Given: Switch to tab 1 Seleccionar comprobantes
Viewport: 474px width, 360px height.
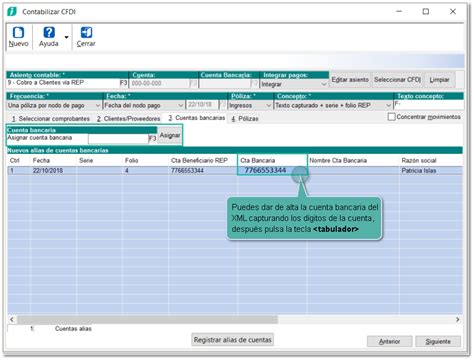Looking at the screenshot, I should click(x=51, y=119).
